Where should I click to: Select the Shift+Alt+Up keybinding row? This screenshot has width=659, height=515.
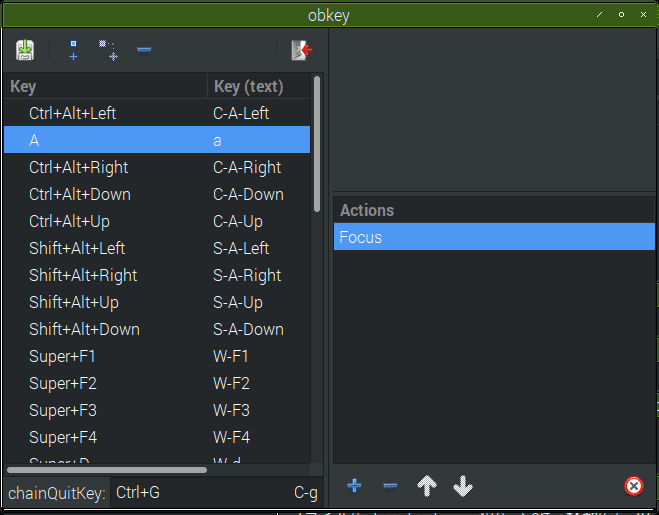click(x=157, y=302)
